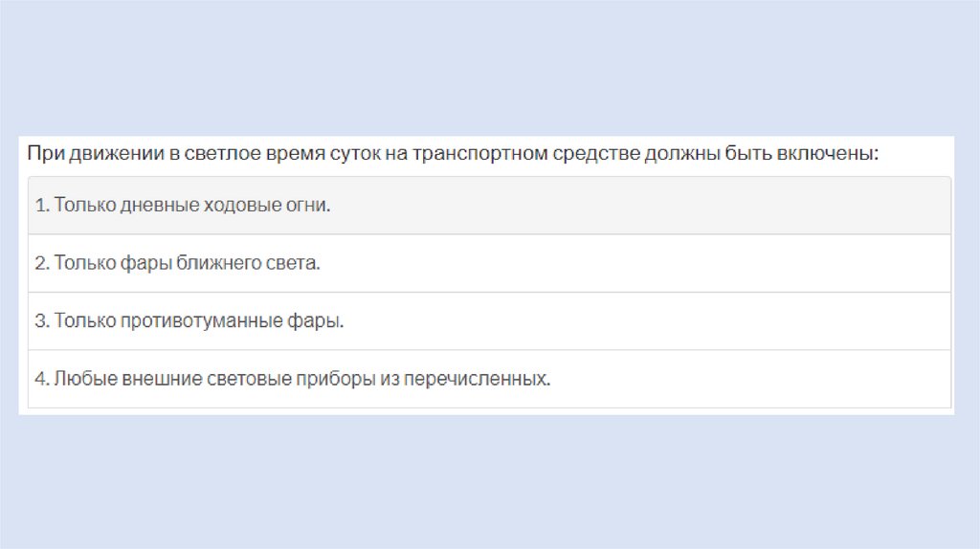Click the number '3.' of the third answer
Image resolution: width=980 pixels, height=549 pixels.
click(42, 321)
